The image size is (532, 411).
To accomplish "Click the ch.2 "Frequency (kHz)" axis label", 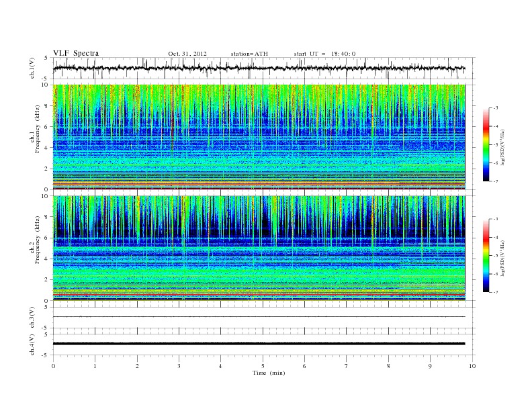I will pos(38,239).
